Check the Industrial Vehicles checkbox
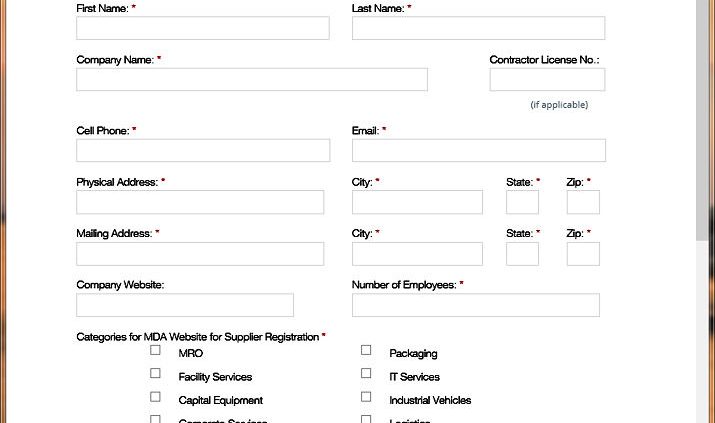Screen dimensions: 715x423 [366, 397]
